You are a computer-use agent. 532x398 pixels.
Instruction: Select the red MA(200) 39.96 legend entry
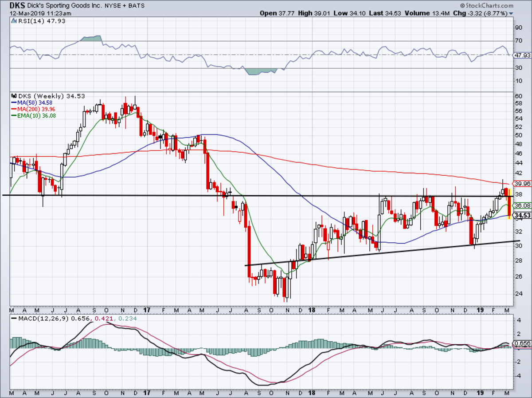[34, 109]
